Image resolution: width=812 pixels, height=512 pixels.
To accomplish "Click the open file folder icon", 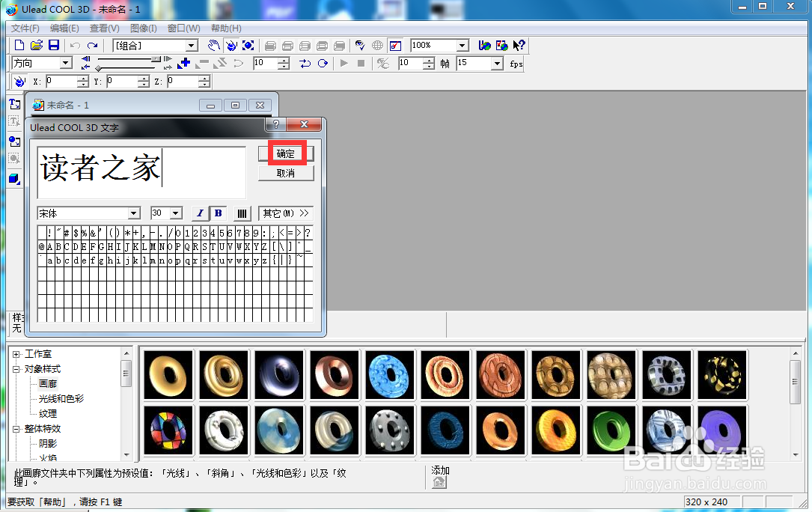I will [x=36, y=46].
